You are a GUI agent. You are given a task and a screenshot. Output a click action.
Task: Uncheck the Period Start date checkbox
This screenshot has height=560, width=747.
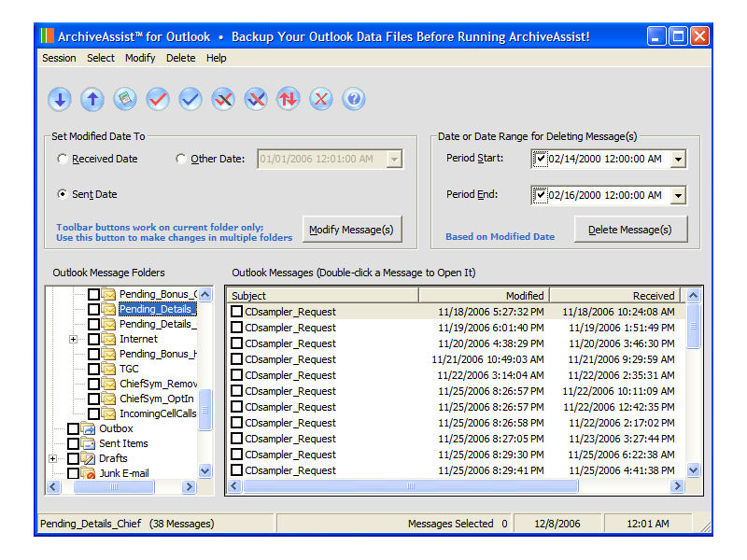pos(541,159)
